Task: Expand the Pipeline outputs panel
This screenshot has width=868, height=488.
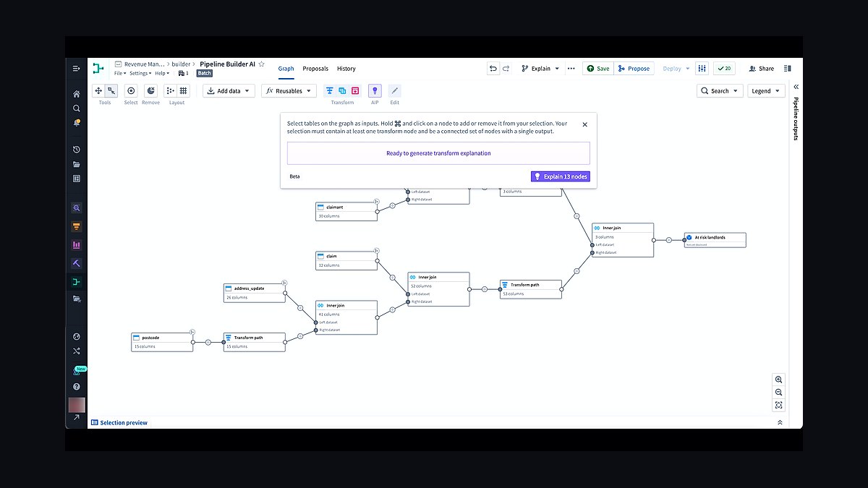Action: click(796, 87)
